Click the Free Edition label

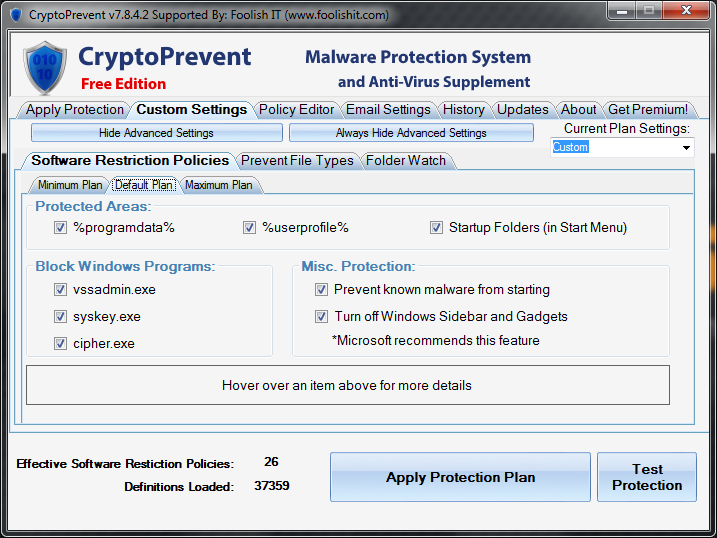123,84
